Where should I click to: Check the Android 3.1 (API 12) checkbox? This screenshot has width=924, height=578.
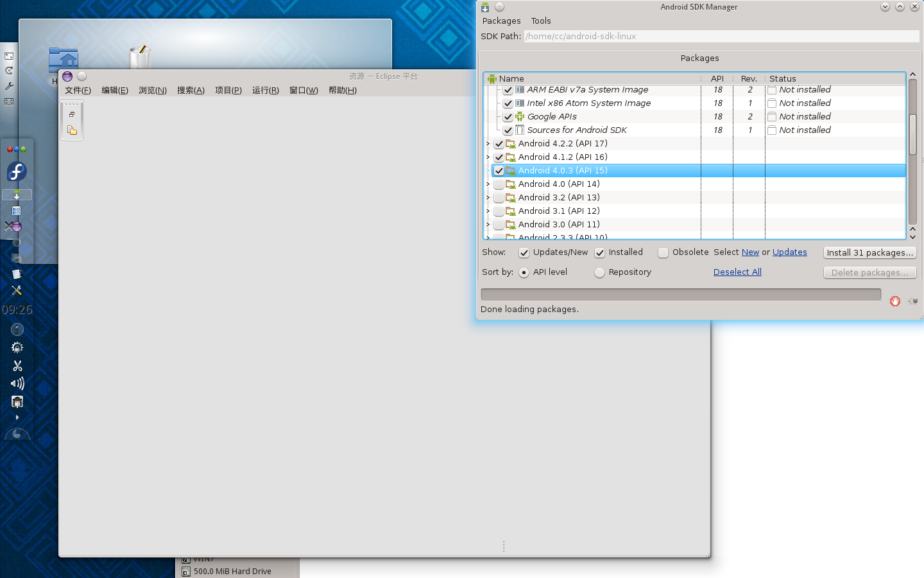point(499,211)
